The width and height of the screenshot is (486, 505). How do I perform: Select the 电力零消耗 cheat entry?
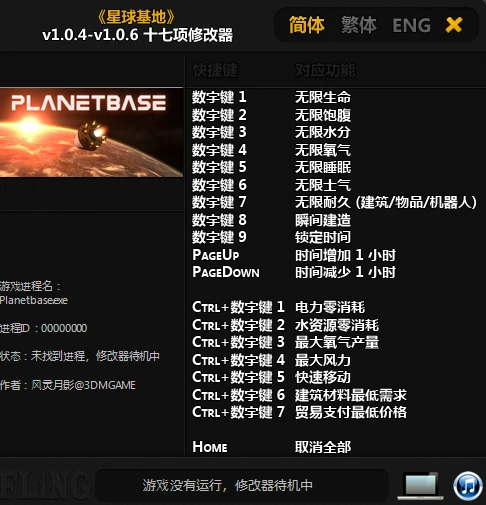pos(330,307)
